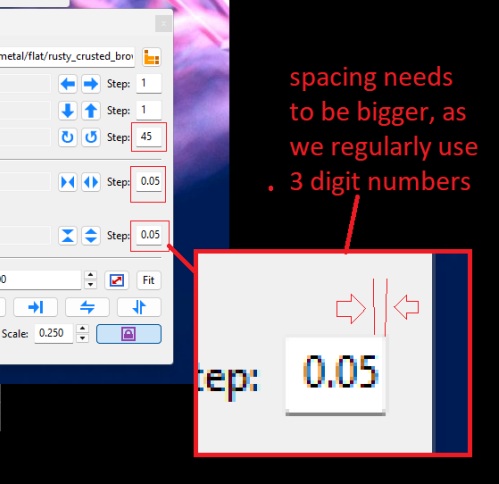Click the opposing horizontal arrows swap button
This screenshot has height=484, width=499.
pyautogui.click(x=87, y=307)
